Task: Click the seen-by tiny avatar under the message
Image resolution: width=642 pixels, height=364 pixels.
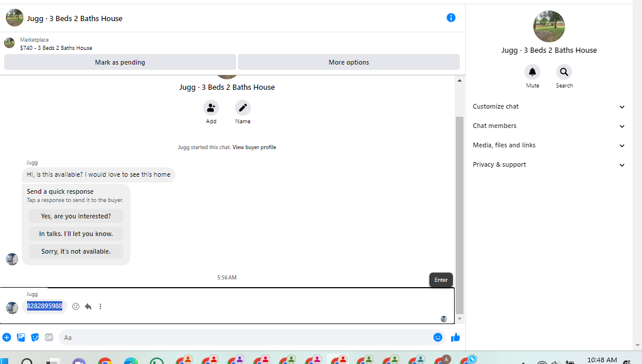Action: pos(443,319)
